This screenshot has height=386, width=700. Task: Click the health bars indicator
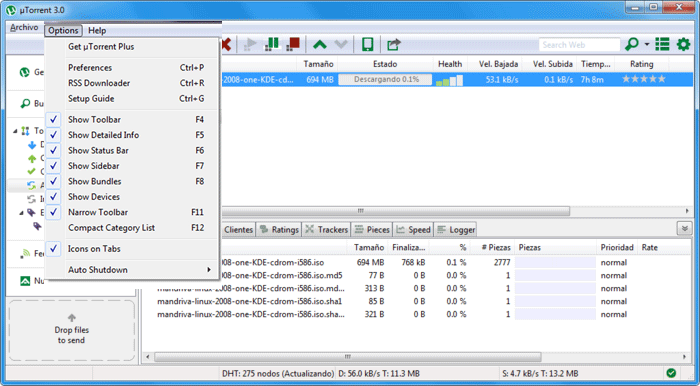[x=450, y=80]
